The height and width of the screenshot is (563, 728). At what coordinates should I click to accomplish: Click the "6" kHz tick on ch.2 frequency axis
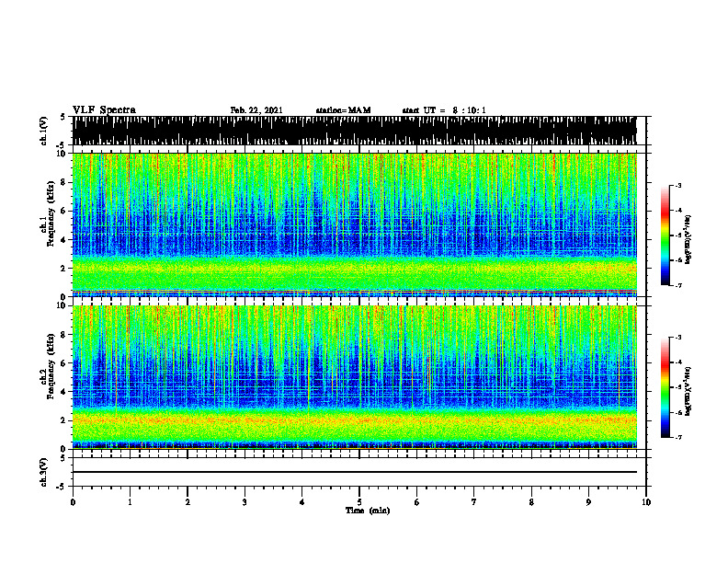pyautogui.click(x=64, y=363)
